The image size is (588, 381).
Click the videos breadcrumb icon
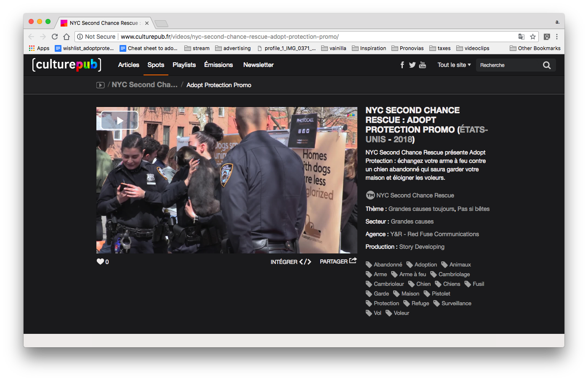coord(100,85)
